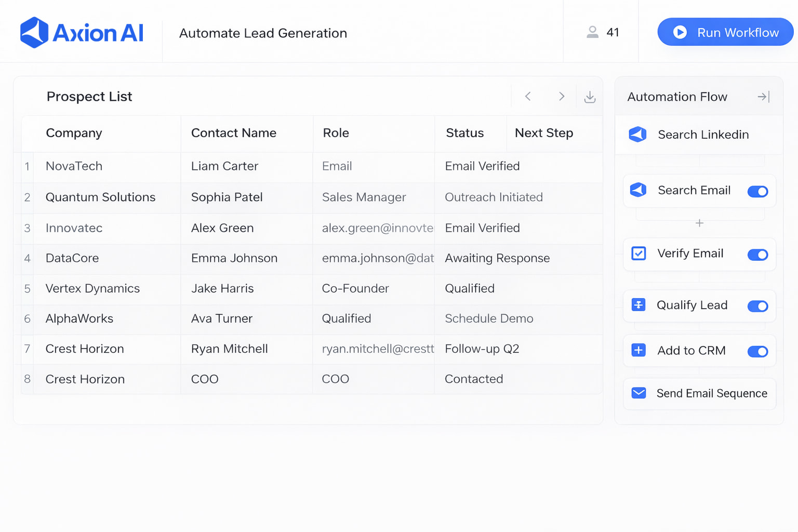
Task: Click the user count icon showing 41
Action: click(592, 32)
